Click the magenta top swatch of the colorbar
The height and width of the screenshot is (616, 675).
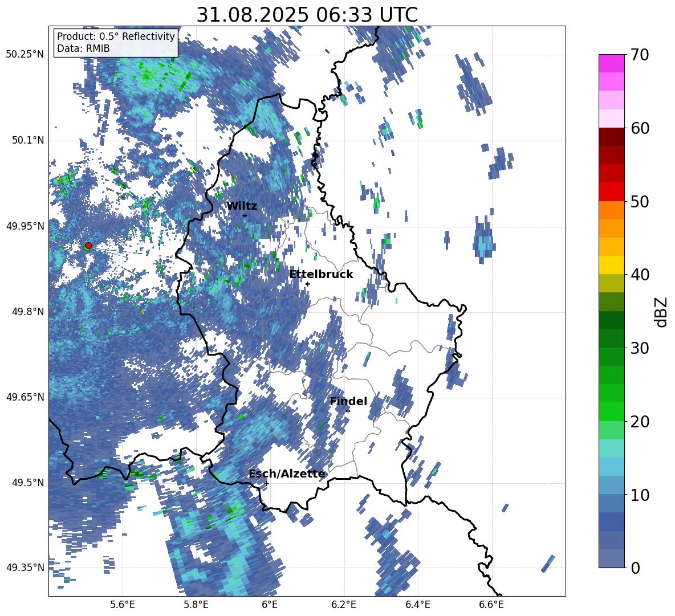(x=611, y=64)
